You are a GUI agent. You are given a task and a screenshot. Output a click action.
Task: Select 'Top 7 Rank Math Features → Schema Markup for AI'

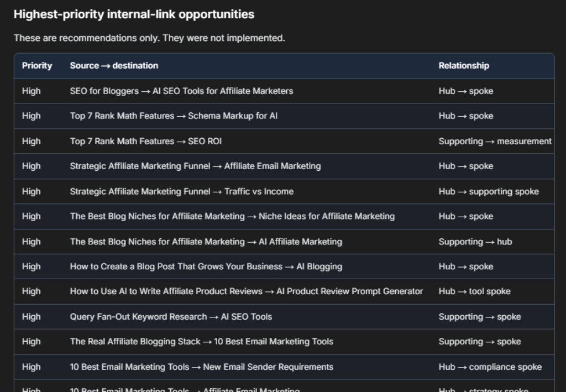[x=174, y=116]
